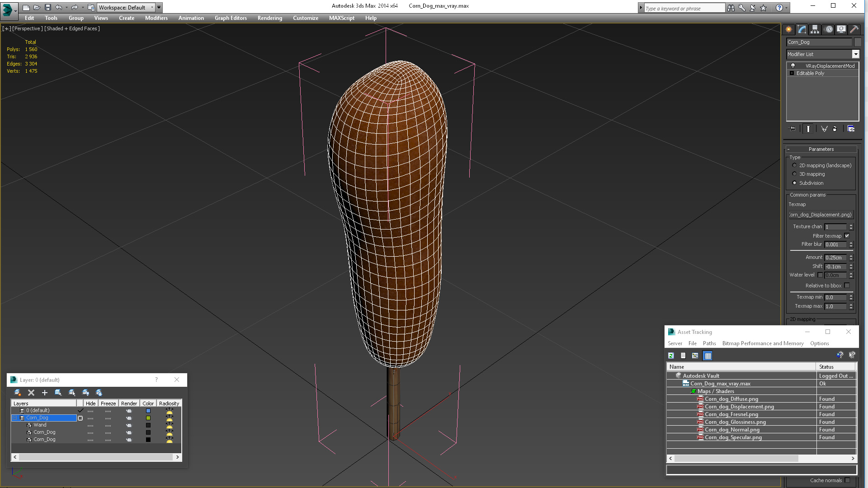Add selected objects to layer plus icon

44,393
